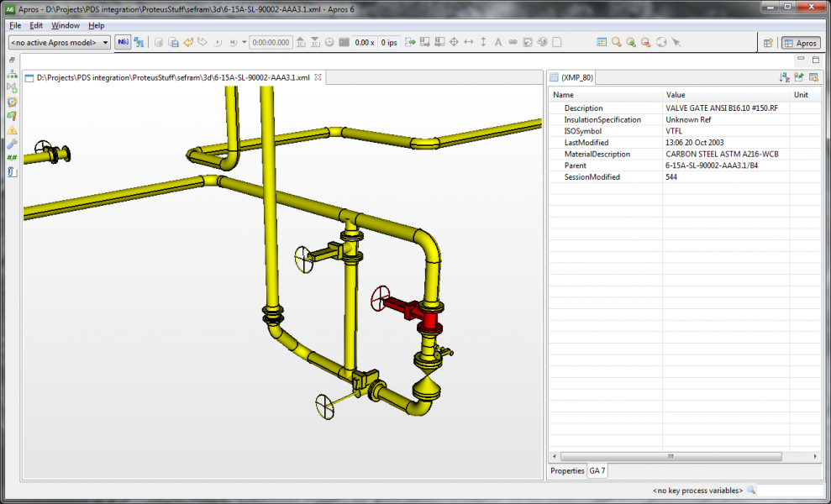Select the Description property row
The width and height of the screenshot is (831, 504).
pos(685,108)
